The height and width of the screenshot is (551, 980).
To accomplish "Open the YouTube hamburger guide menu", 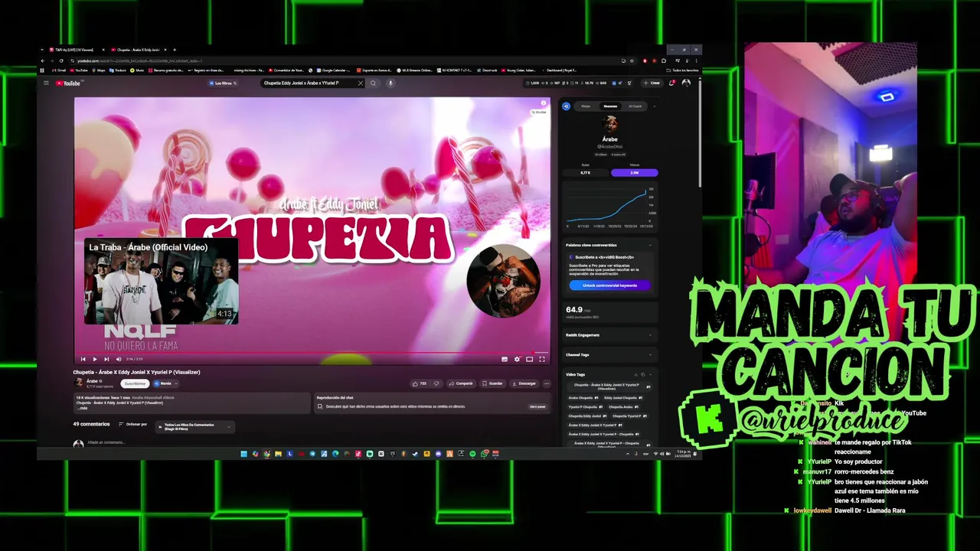I will [46, 83].
